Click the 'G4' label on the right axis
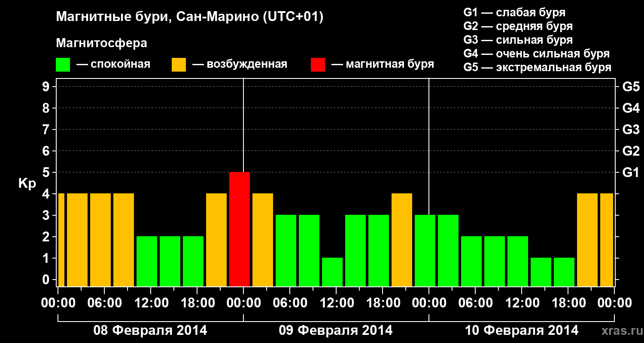644x343 pixels. tap(631, 108)
